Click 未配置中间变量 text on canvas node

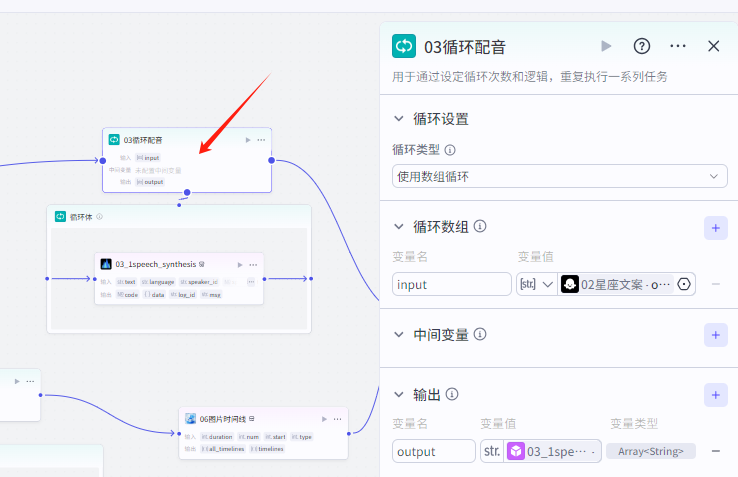coord(158,170)
